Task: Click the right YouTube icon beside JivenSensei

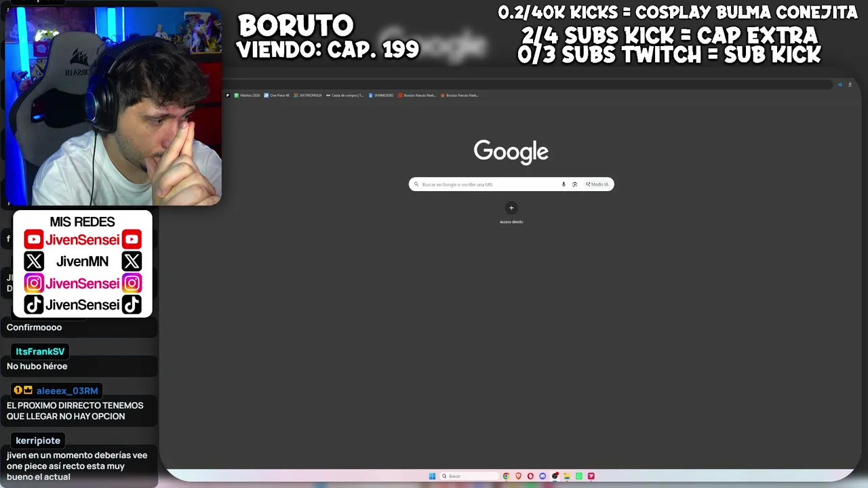Action: point(132,239)
